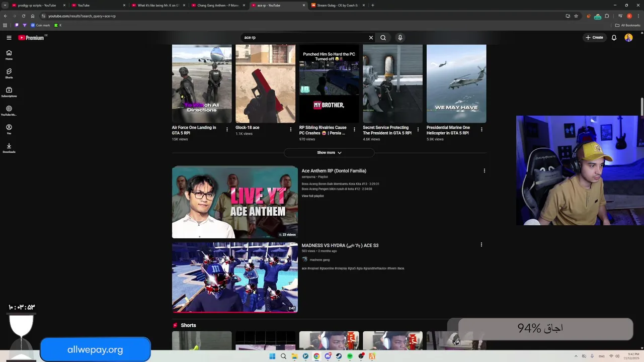Image resolution: width=644 pixels, height=362 pixels.
Task: Open taskbar clock showing 9:42 PM
Action: pos(632,356)
